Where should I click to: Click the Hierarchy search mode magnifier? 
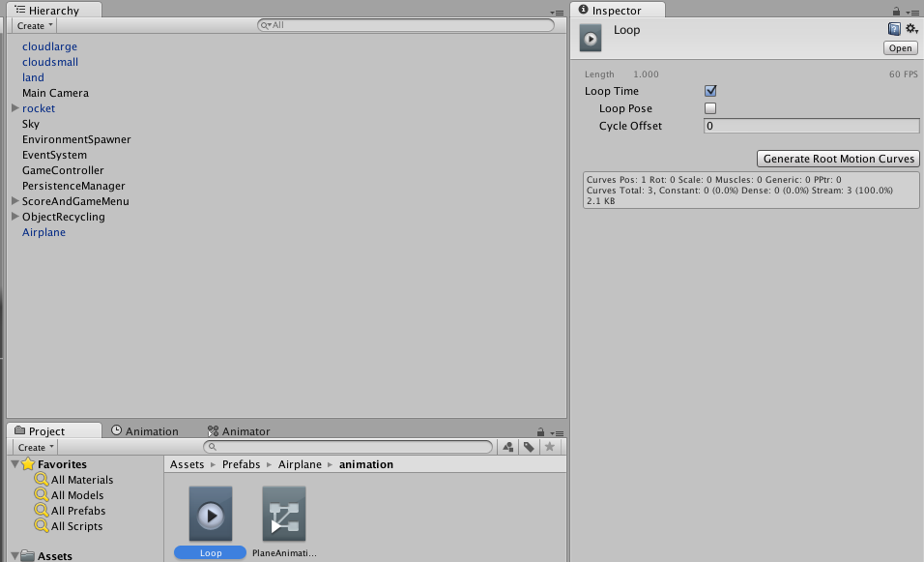point(266,25)
